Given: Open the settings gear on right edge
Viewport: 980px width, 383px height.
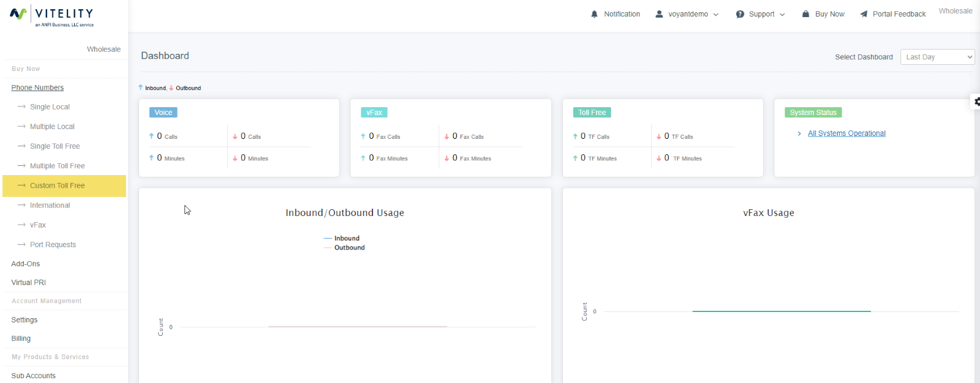Looking at the screenshot, I should click(x=976, y=102).
